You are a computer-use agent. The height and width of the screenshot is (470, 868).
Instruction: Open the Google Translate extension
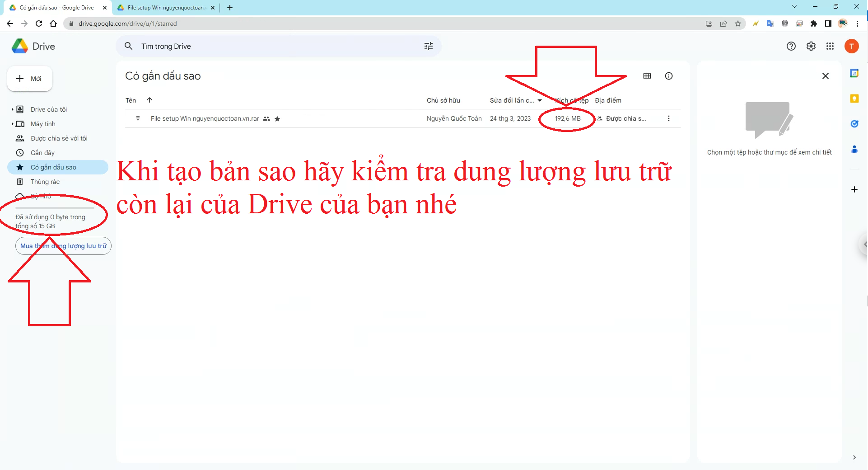(770, 23)
